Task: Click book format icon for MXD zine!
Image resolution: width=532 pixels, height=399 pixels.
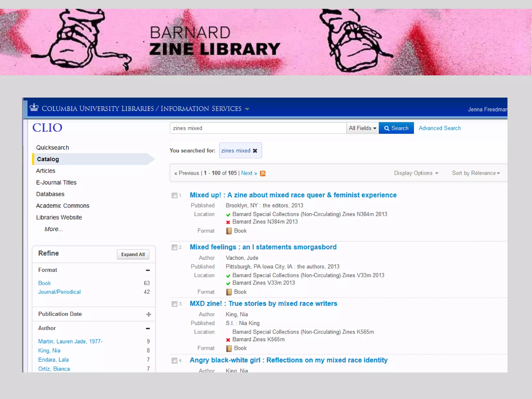Action: pos(229,348)
